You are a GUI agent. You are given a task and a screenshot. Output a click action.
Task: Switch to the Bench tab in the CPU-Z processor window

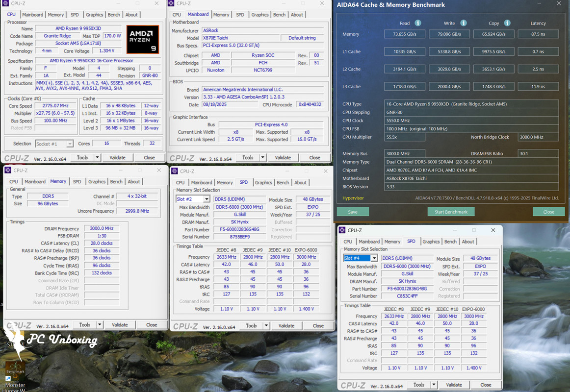(x=114, y=15)
